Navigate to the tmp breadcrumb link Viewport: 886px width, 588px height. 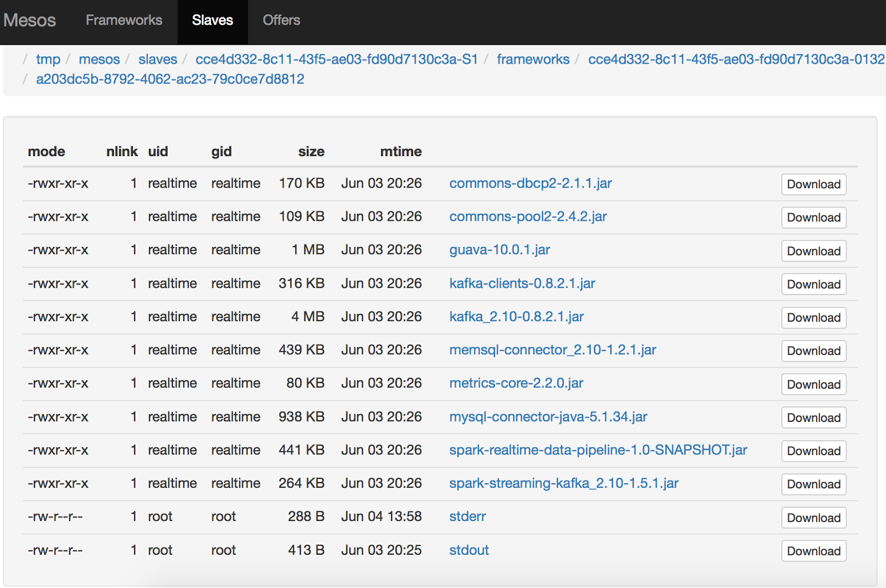pyautogui.click(x=48, y=59)
